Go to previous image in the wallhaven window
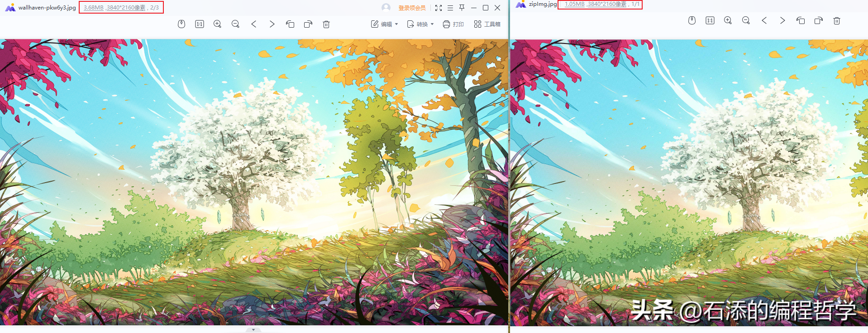This screenshot has height=333, width=868. point(254,24)
